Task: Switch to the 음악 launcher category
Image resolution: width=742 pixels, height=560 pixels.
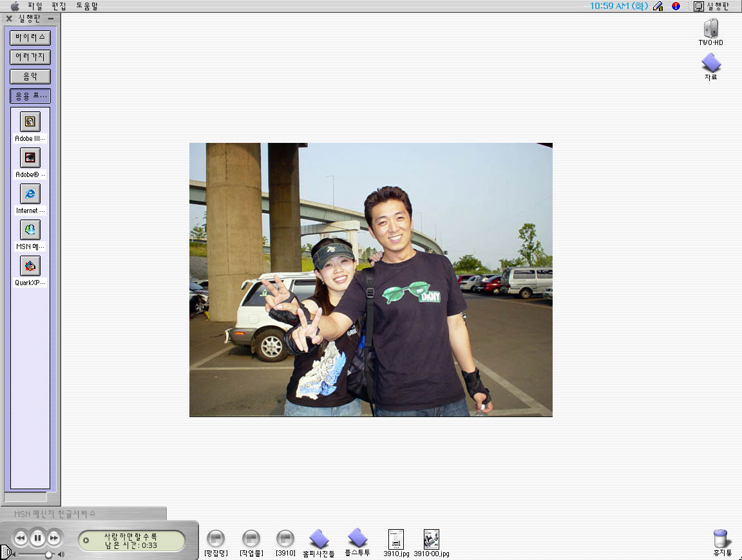Action: pos(30,77)
